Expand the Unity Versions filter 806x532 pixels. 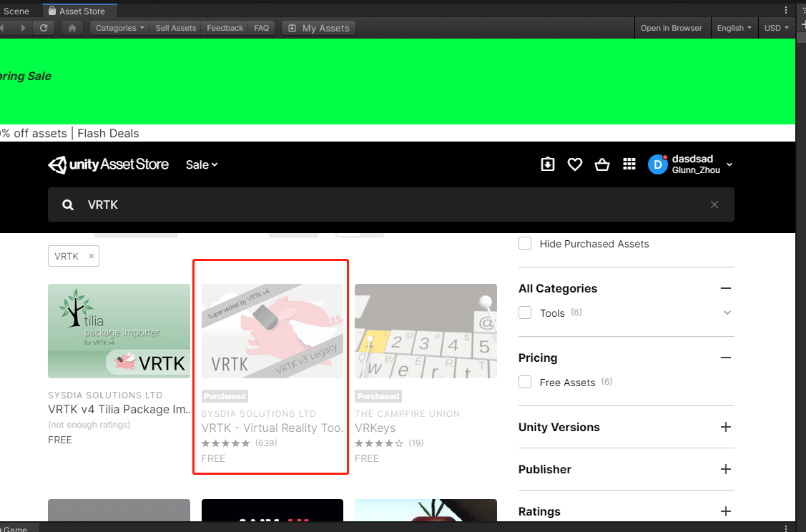click(726, 427)
